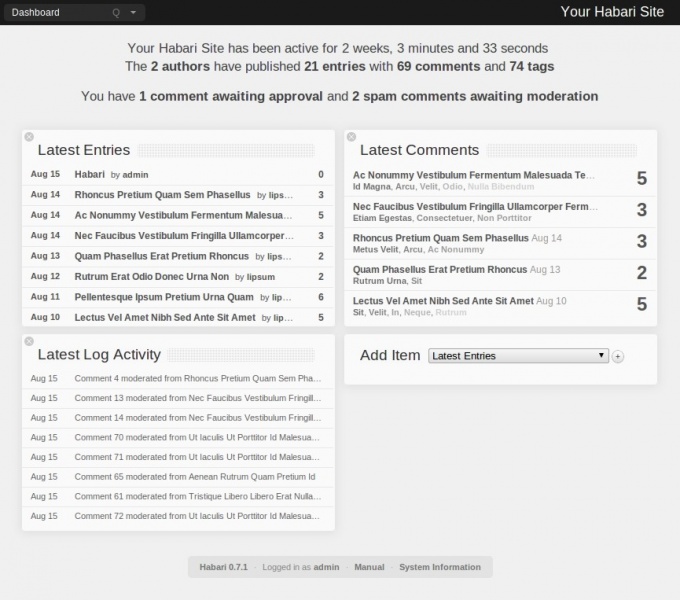Click the Latest Comments module heading
Screen dimensions: 680x600
[419, 150]
